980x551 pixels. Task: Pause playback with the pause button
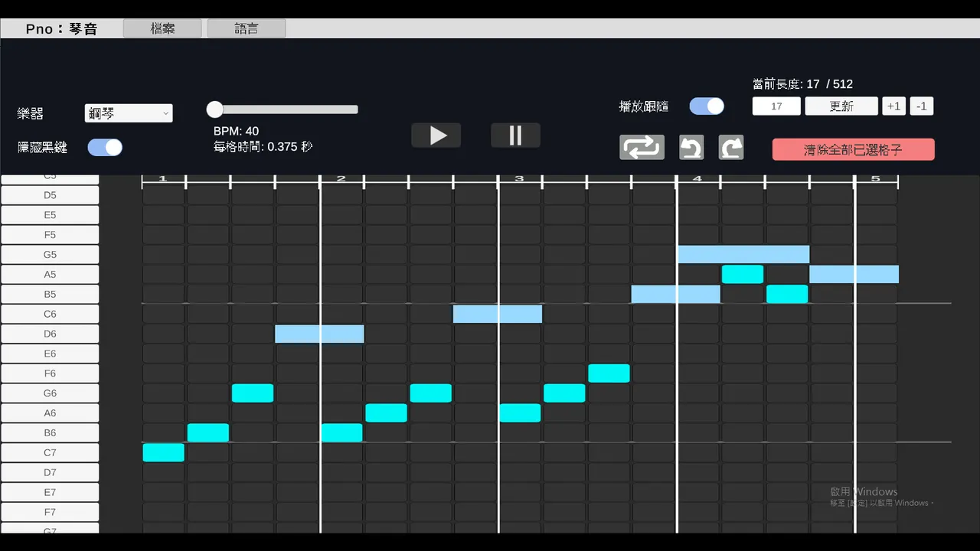515,135
